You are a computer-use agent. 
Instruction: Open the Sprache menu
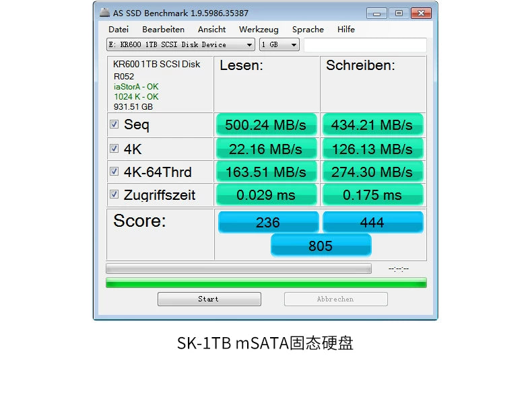pos(308,30)
